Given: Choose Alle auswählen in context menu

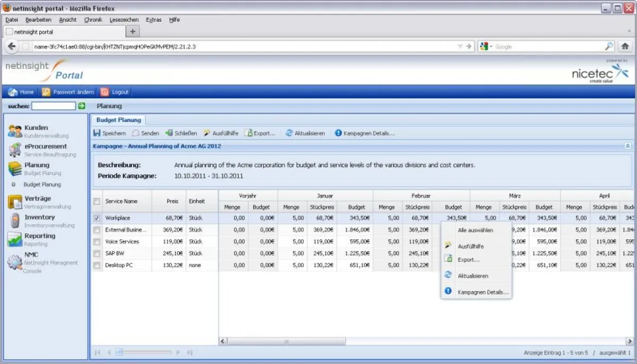Looking at the screenshot, I should pos(475,230).
